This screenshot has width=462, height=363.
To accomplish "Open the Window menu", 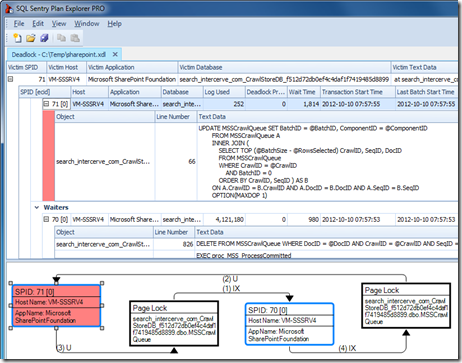I will 87,24.
